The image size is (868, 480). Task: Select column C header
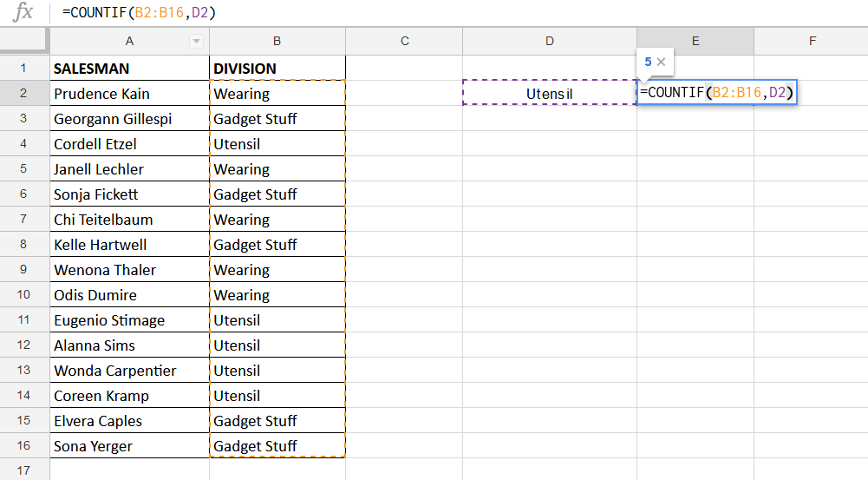(403, 42)
